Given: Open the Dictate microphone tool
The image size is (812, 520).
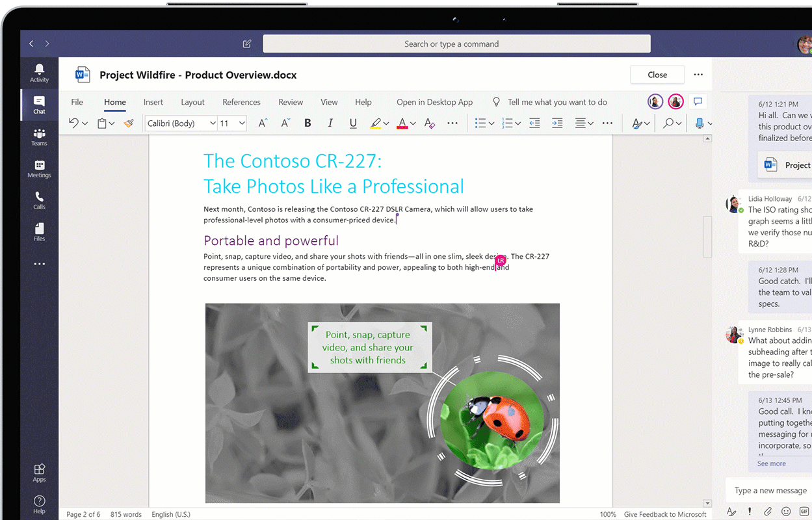Looking at the screenshot, I should click(700, 123).
